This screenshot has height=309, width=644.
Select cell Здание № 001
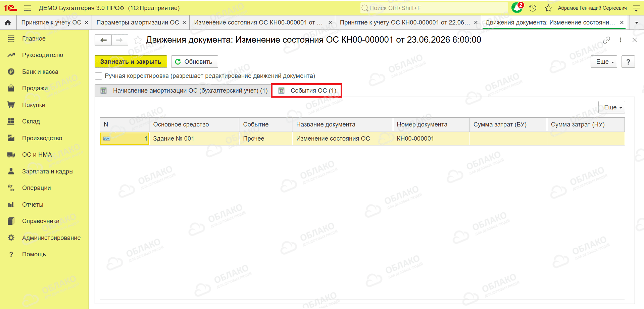194,139
